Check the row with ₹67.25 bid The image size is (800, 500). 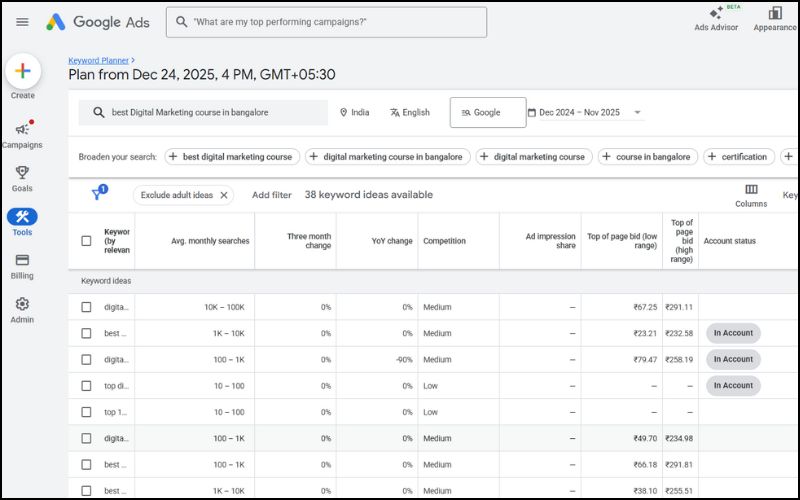click(x=86, y=307)
